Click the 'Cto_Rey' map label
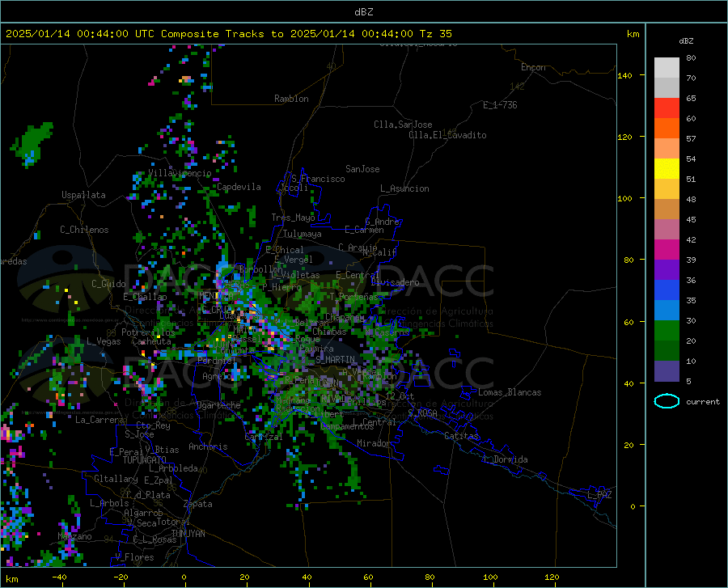Screen dimensions: 728x588 click(x=153, y=425)
